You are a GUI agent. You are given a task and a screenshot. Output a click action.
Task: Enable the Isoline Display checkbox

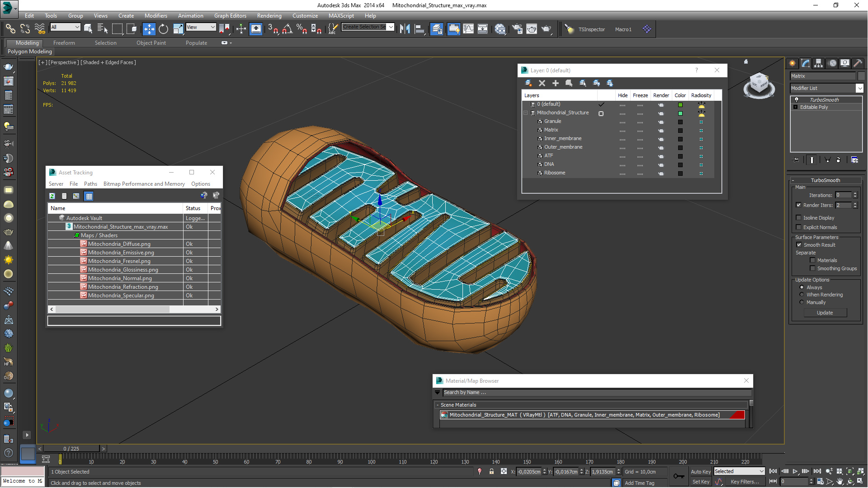(x=799, y=218)
